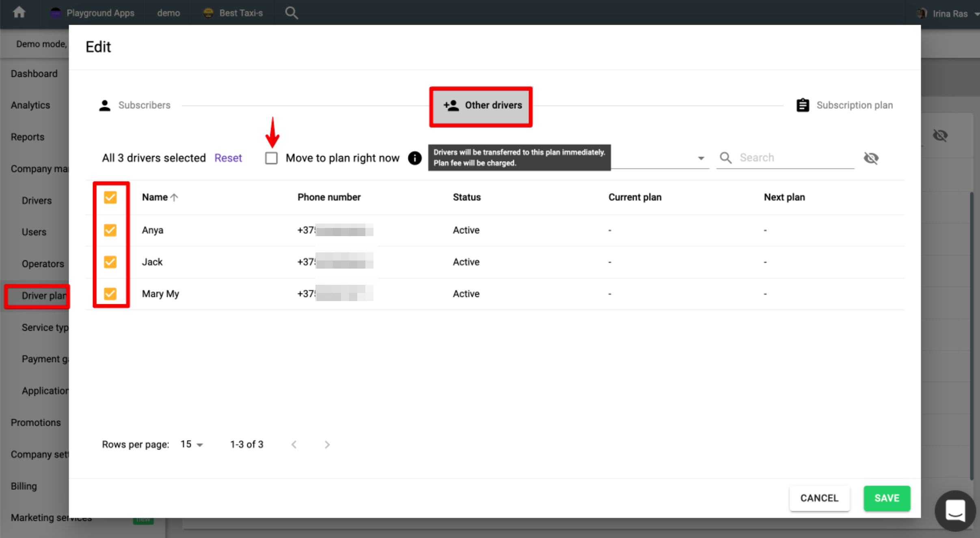Click the home icon in top bar
This screenshot has height=538, width=980.
click(19, 13)
